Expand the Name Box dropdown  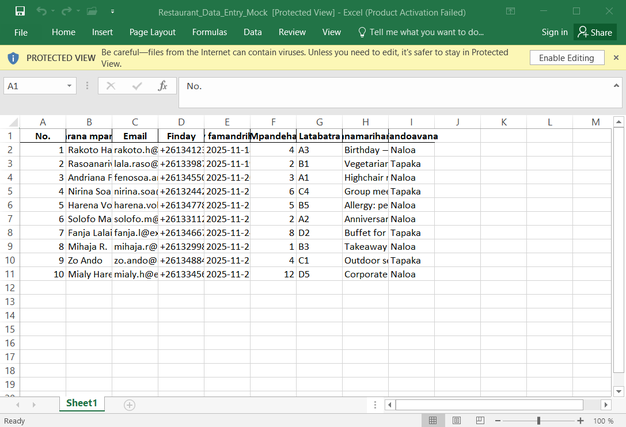[x=67, y=86]
